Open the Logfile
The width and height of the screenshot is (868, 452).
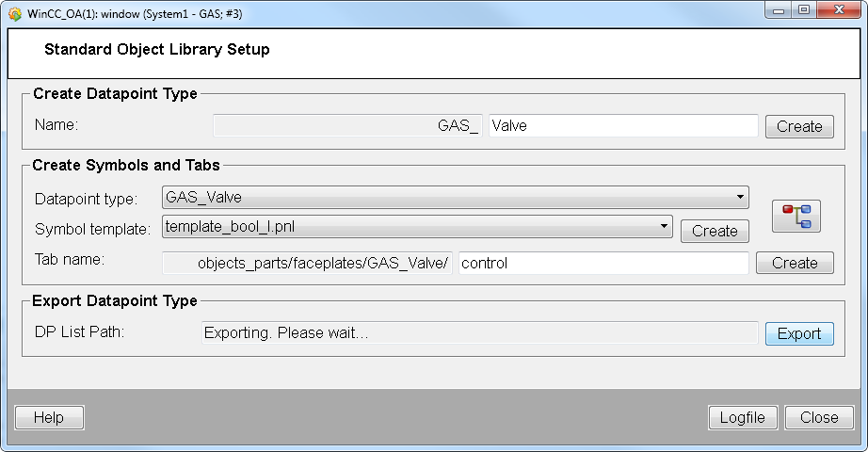click(743, 418)
